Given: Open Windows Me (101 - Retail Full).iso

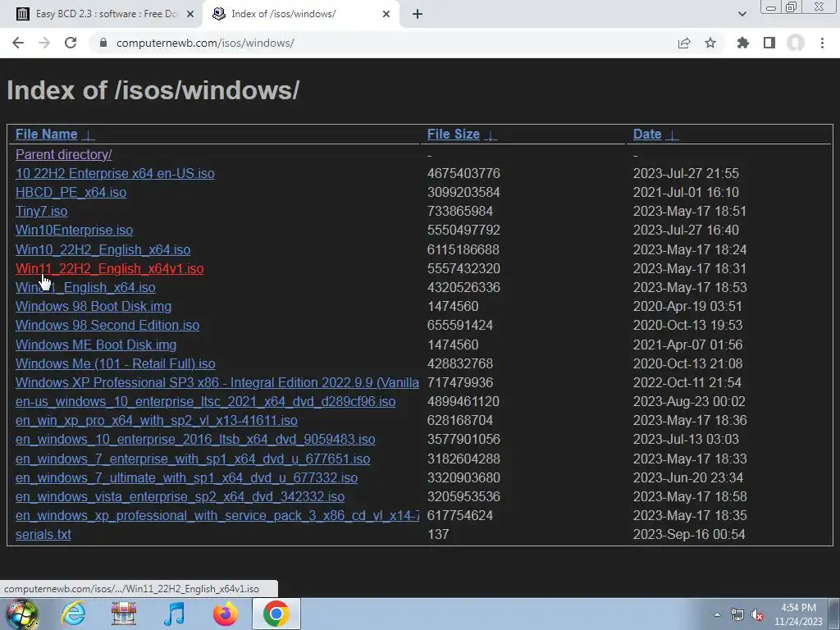Looking at the screenshot, I should [115, 363].
